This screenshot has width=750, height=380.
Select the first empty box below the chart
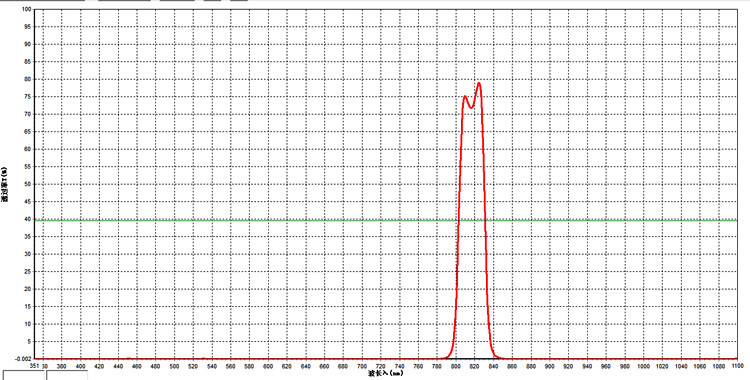(24, 375)
